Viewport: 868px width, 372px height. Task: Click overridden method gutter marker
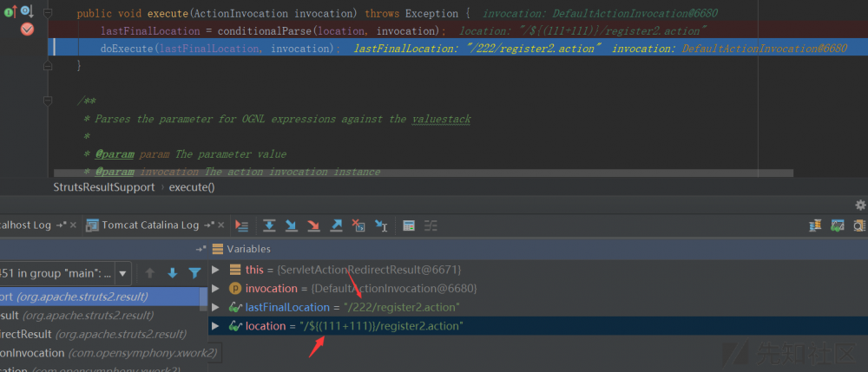(27, 11)
